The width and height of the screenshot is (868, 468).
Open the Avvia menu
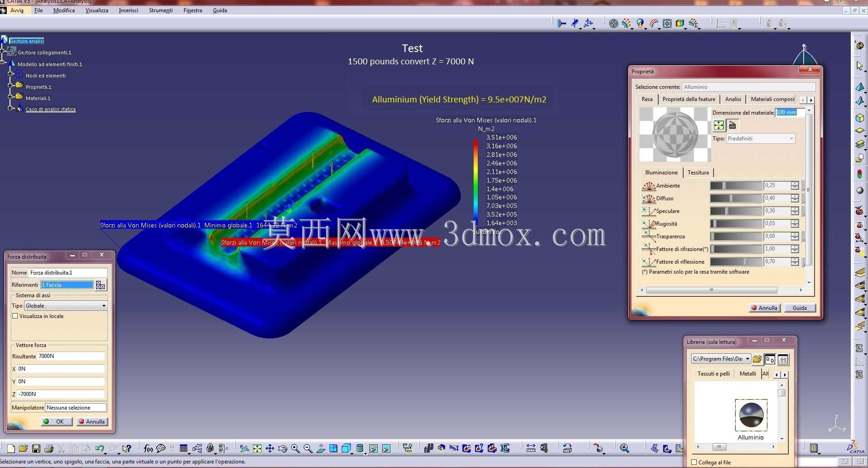[x=17, y=10]
